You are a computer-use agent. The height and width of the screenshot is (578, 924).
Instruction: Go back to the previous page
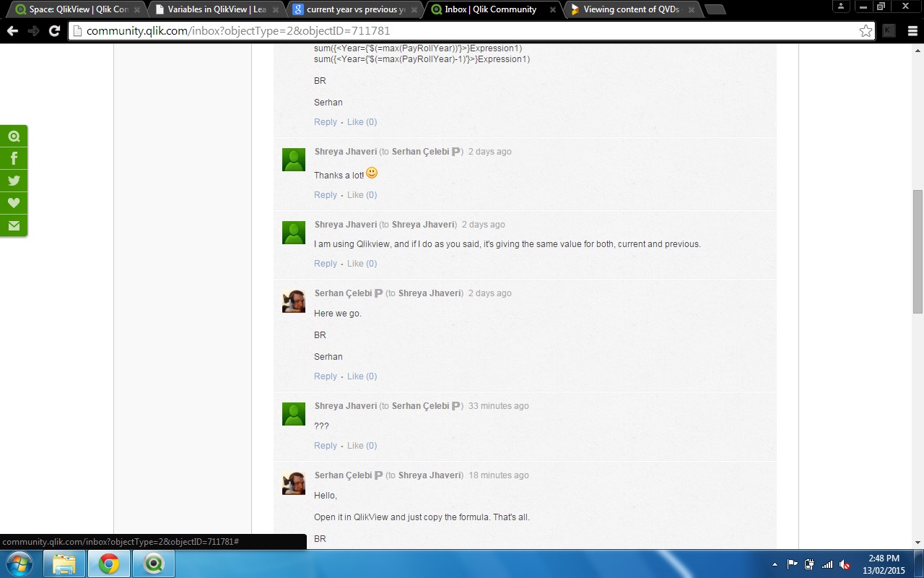12,31
